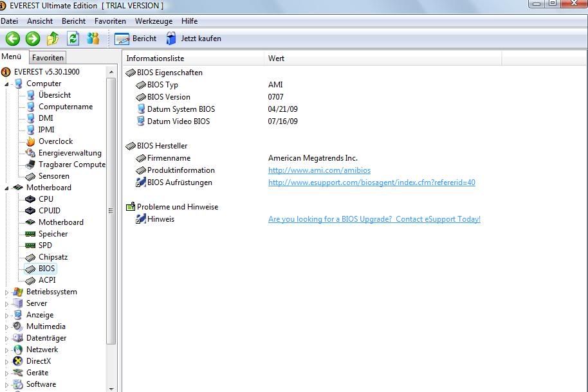The image size is (588, 392).
Task: Click tree scrollbar down arrow
Action: coord(111,389)
